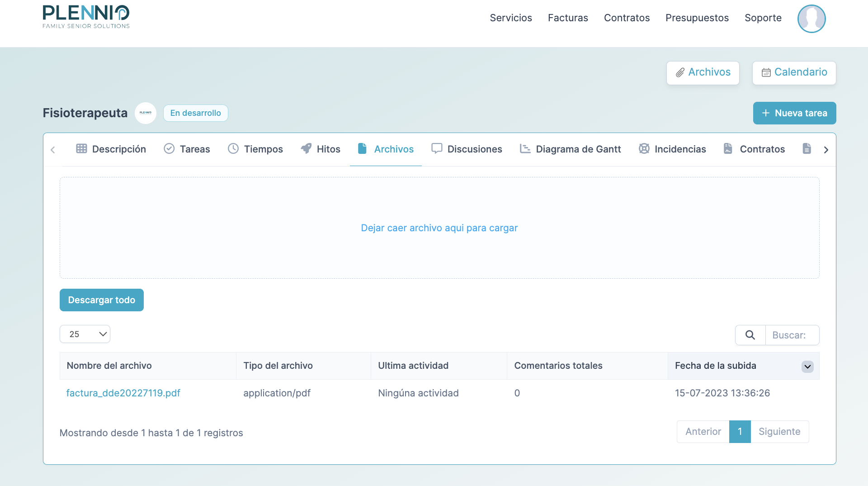Open the factura_dde20227119.pdf file link

[x=123, y=393]
